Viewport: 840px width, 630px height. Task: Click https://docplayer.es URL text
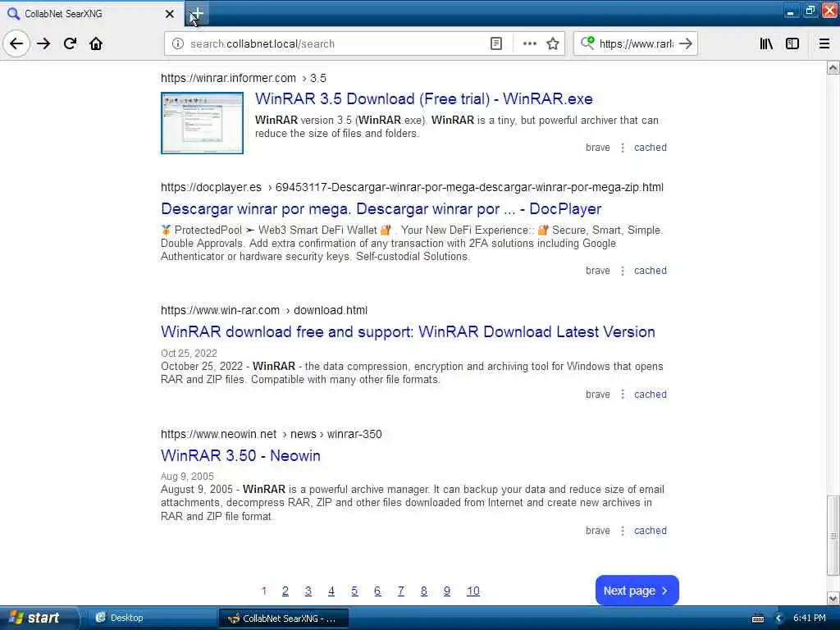211,188
